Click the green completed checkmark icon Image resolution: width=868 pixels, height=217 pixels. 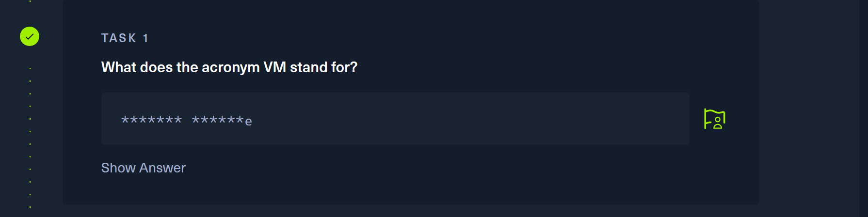tap(30, 36)
